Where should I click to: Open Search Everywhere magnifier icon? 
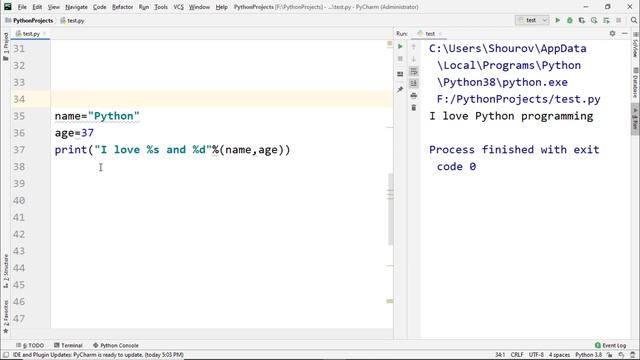(x=633, y=20)
